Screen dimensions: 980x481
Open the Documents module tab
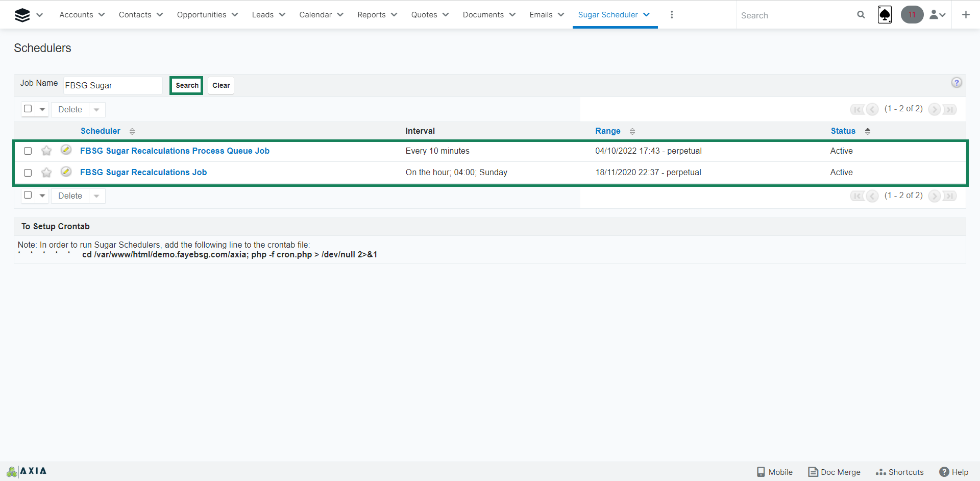coord(483,15)
